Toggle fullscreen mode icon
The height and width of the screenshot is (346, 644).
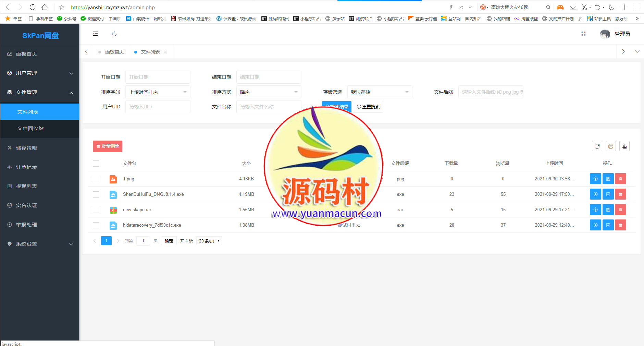(x=583, y=34)
